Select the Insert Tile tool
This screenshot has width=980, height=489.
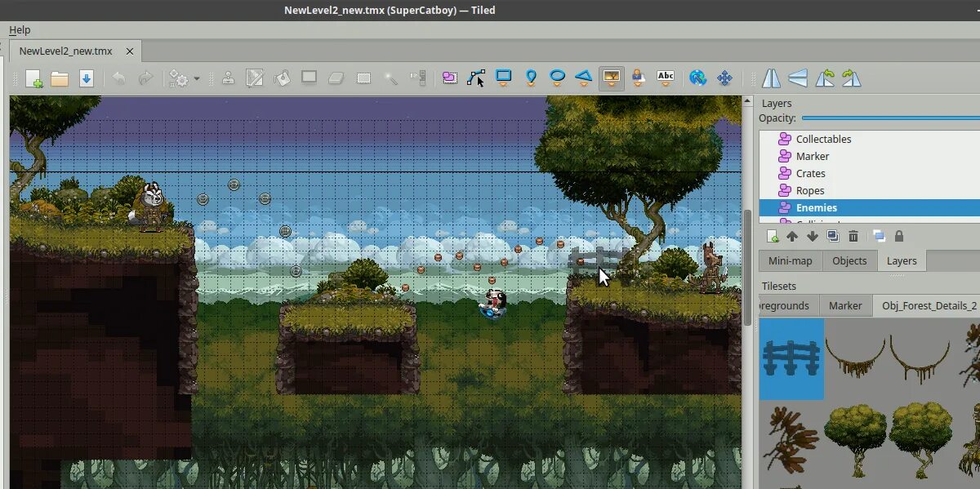(611, 78)
